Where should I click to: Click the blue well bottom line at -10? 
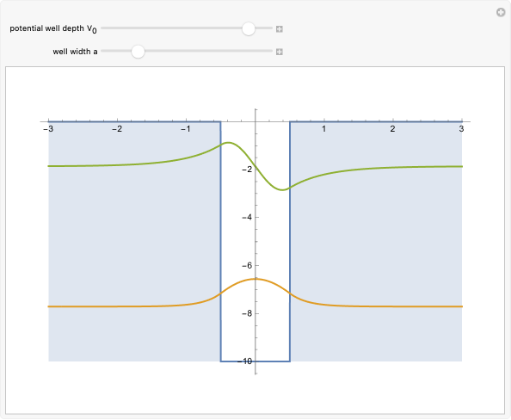255,361
